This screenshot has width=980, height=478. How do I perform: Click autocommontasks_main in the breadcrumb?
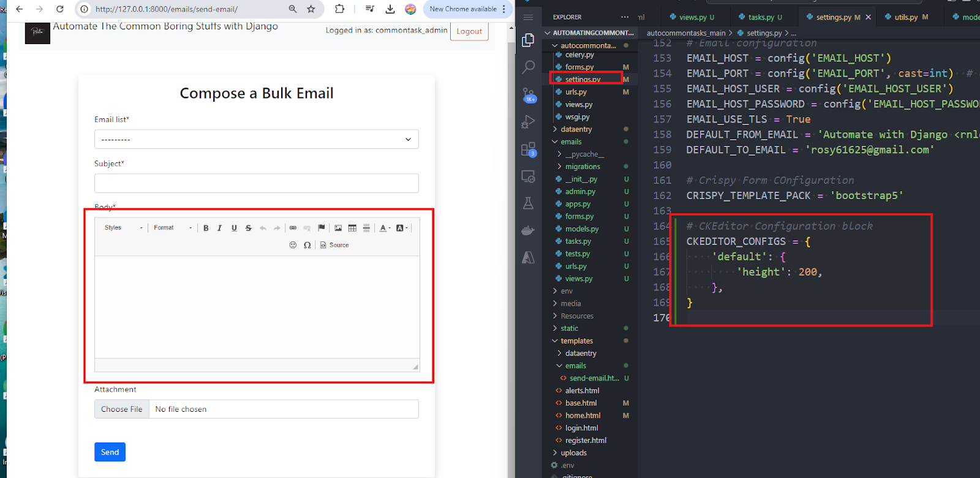686,33
